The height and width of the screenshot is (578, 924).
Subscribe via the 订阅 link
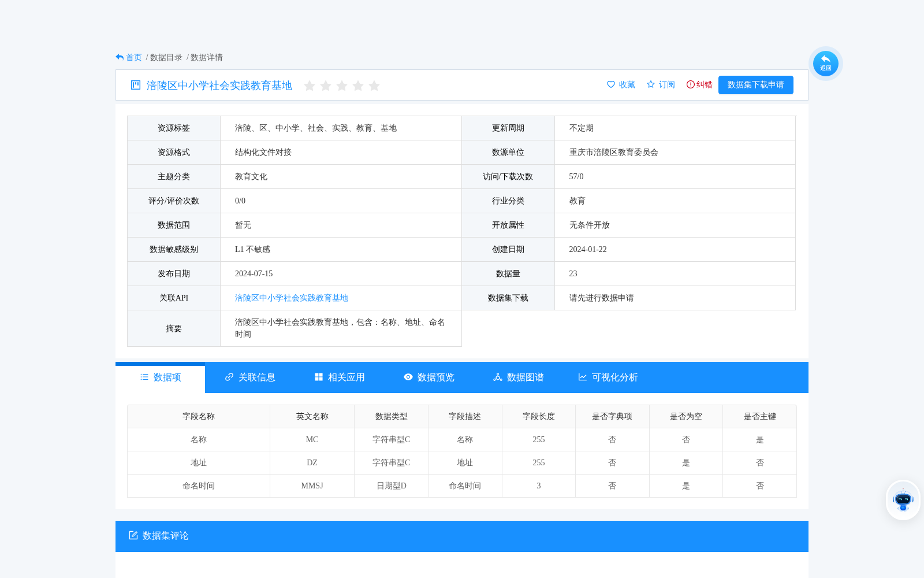(667, 84)
